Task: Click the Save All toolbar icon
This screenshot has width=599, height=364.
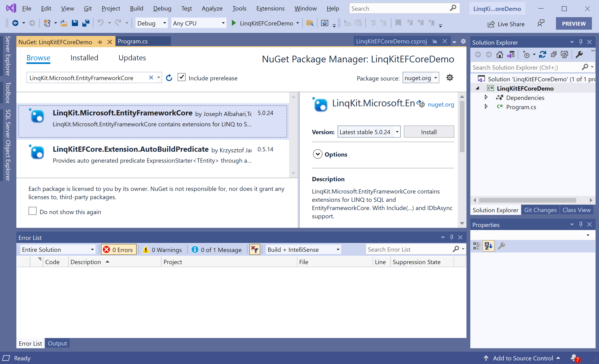Action: pos(86,23)
